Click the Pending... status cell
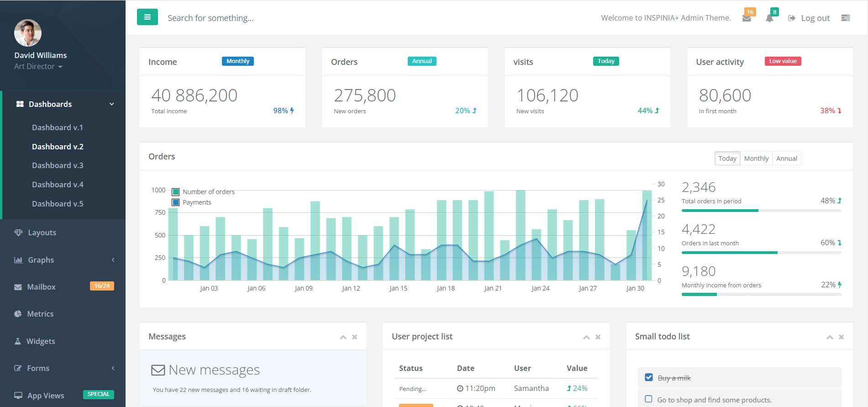 413,389
